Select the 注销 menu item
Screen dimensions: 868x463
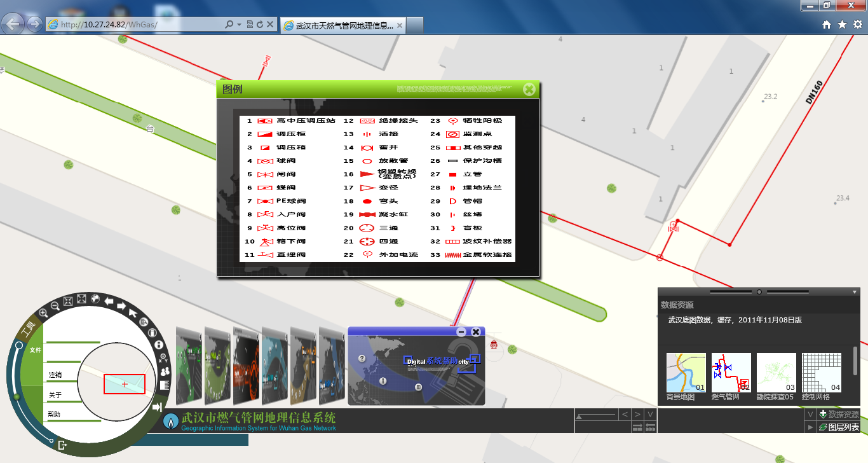pyautogui.click(x=55, y=375)
